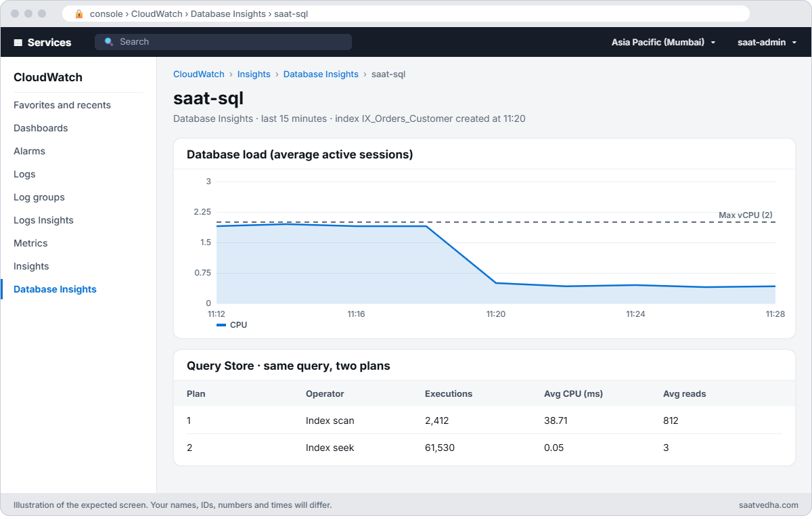Click the CloudWatch breadcrumb link
This screenshot has width=812, height=516.
point(199,74)
